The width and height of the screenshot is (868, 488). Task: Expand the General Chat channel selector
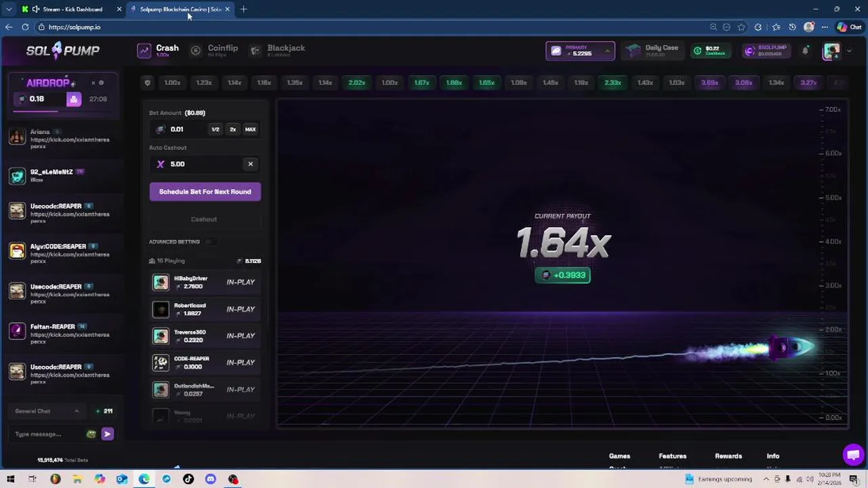(47, 411)
